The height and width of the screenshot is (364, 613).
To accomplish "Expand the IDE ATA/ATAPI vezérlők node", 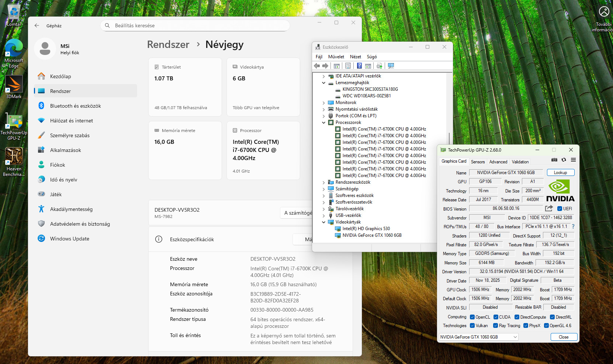I will click(324, 76).
